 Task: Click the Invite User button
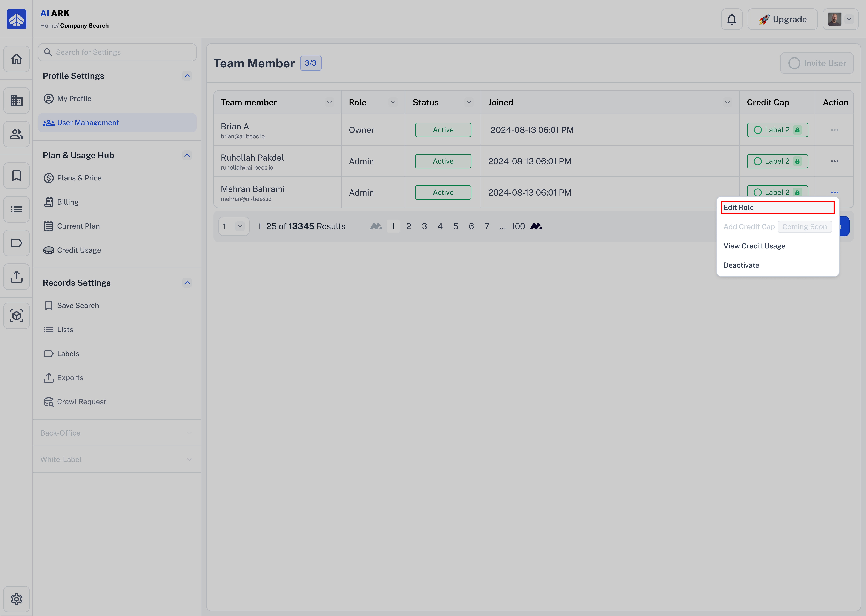point(817,63)
